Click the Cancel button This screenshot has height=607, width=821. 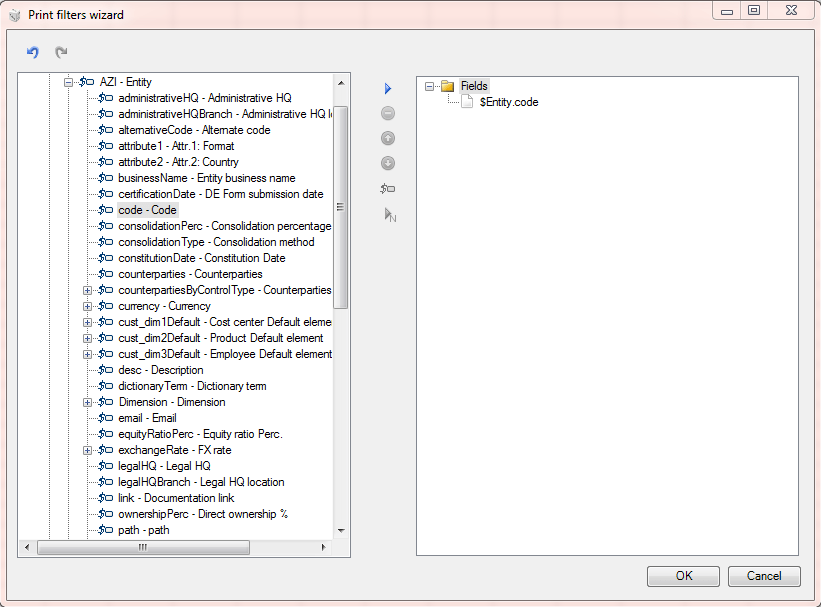764,576
